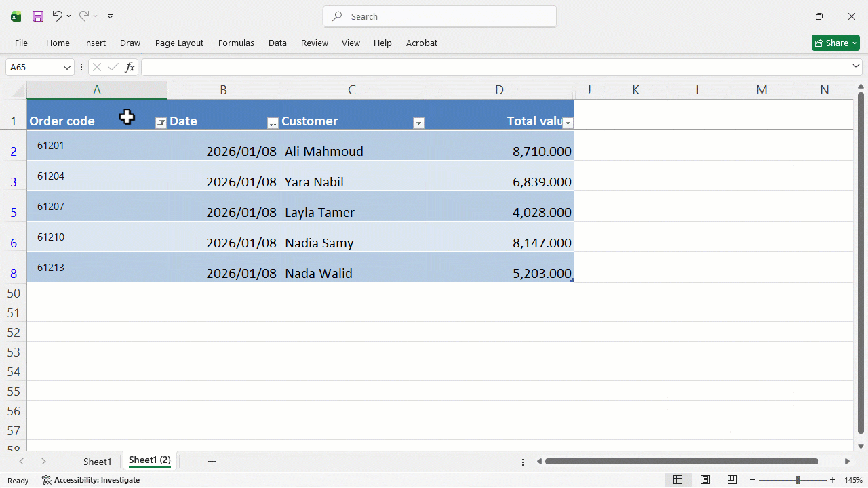Click the Save icon in title bar
The height and width of the screenshot is (488, 868).
click(38, 16)
